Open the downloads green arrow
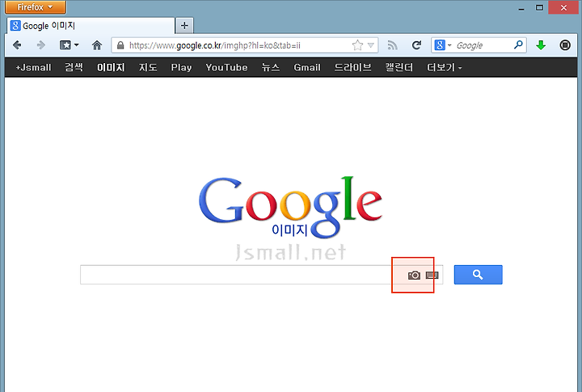Screen dimensions: 582x392 [541, 45]
